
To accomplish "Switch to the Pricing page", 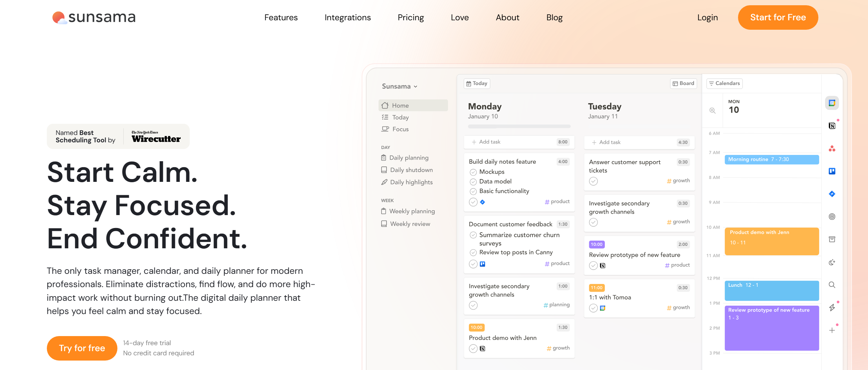I will (x=411, y=17).
